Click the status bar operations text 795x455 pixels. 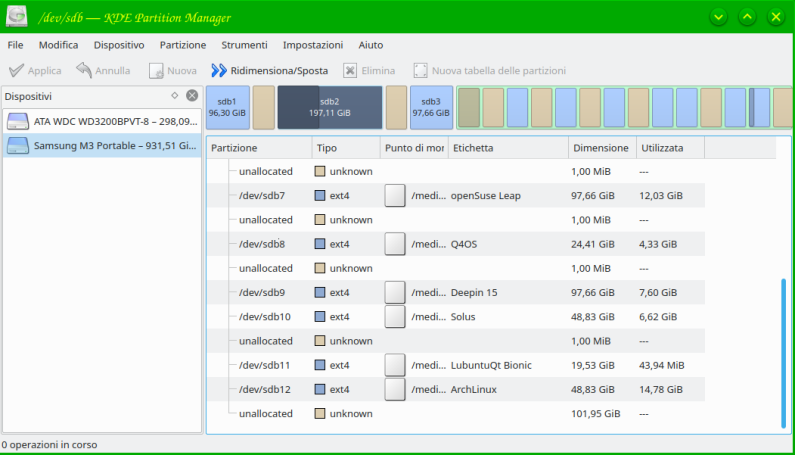49,445
